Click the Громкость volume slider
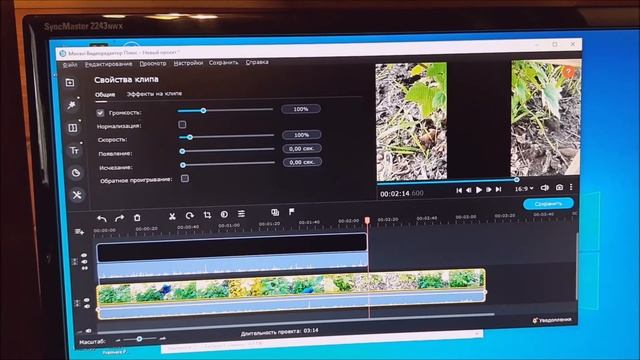The height and width of the screenshot is (360, 640). tap(225, 110)
